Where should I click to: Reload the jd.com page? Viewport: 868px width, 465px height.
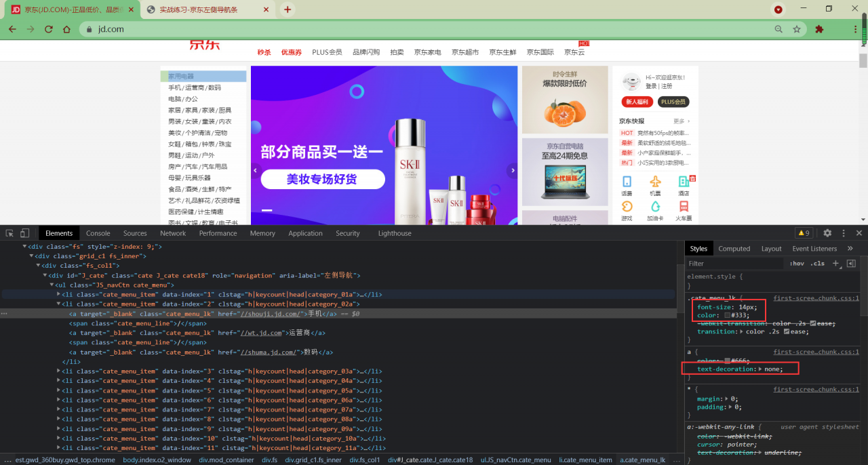click(x=48, y=29)
